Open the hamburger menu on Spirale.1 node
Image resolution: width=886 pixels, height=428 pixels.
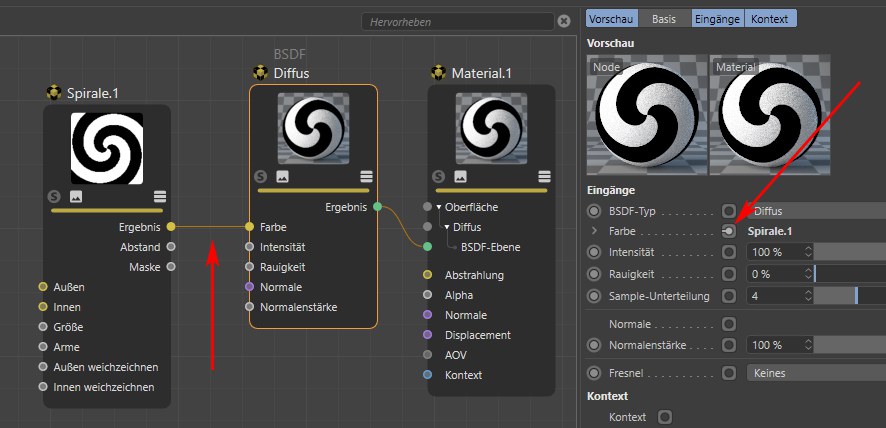point(160,197)
